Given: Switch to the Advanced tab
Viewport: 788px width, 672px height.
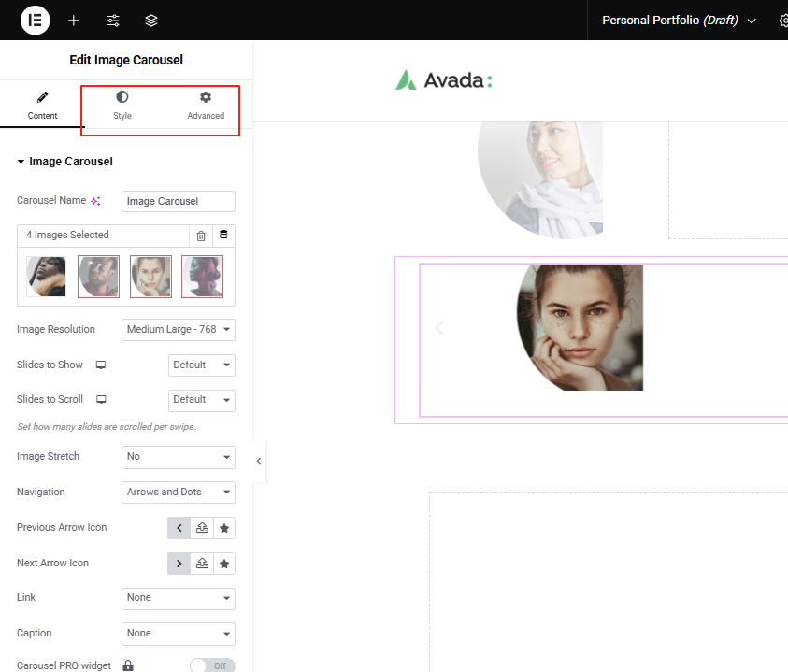Looking at the screenshot, I should pyautogui.click(x=206, y=106).
